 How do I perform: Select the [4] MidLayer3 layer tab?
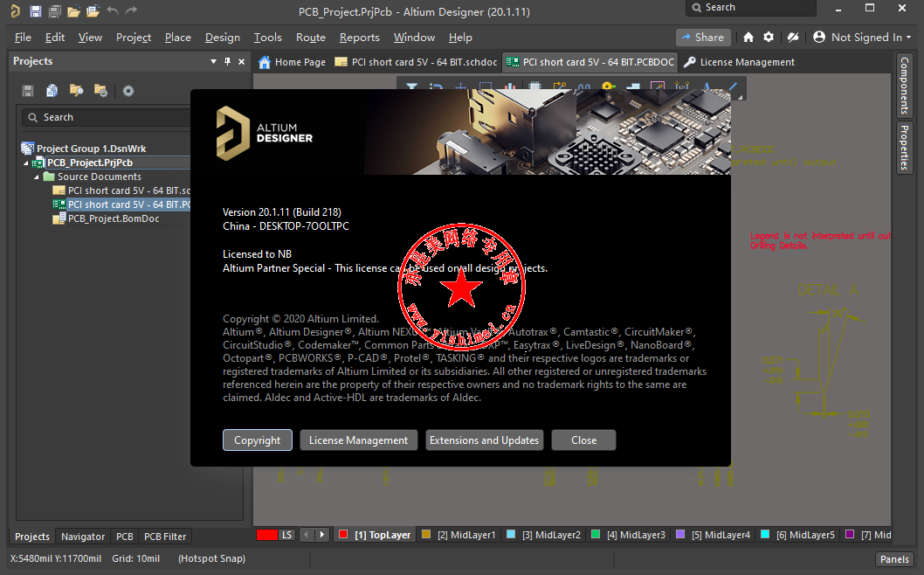coord(629,535)
